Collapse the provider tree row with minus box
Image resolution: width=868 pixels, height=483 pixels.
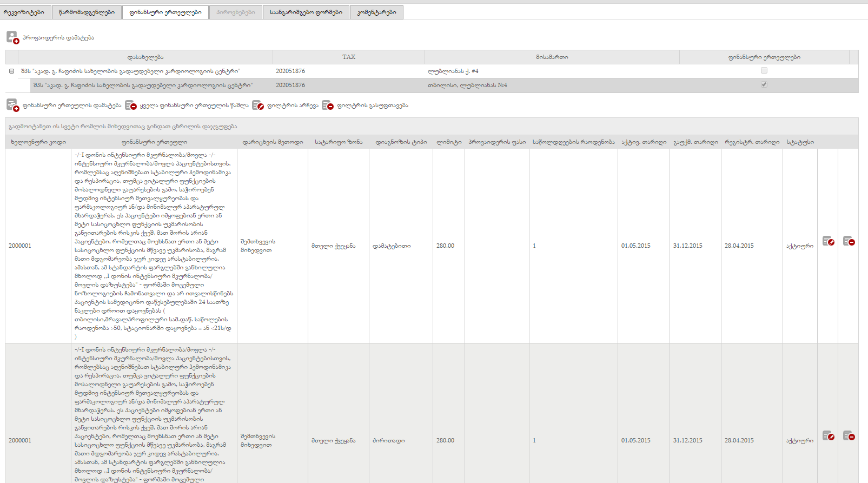pos(11,71)
